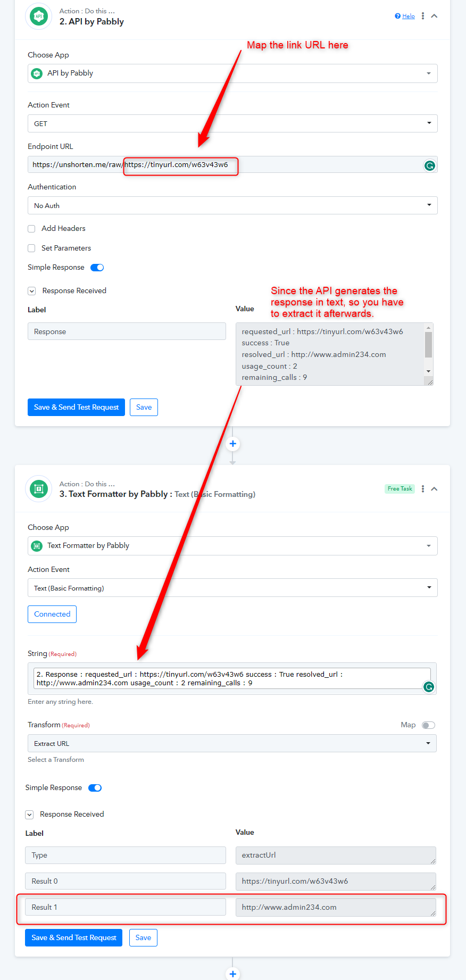Image resolution: width=466 pixels, height=980 pixels.
Task: Check the Set Parameters checkbox
Action: 31,248
